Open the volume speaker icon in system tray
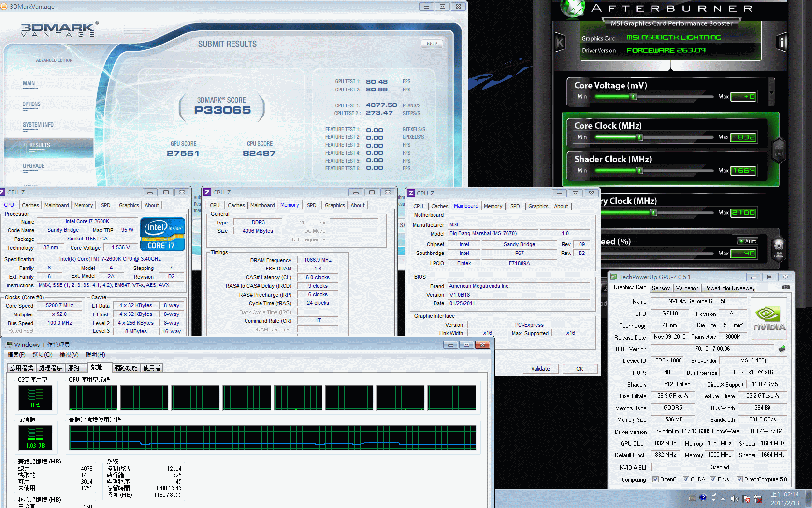812x508 pixels. click(x=734, y=498)
